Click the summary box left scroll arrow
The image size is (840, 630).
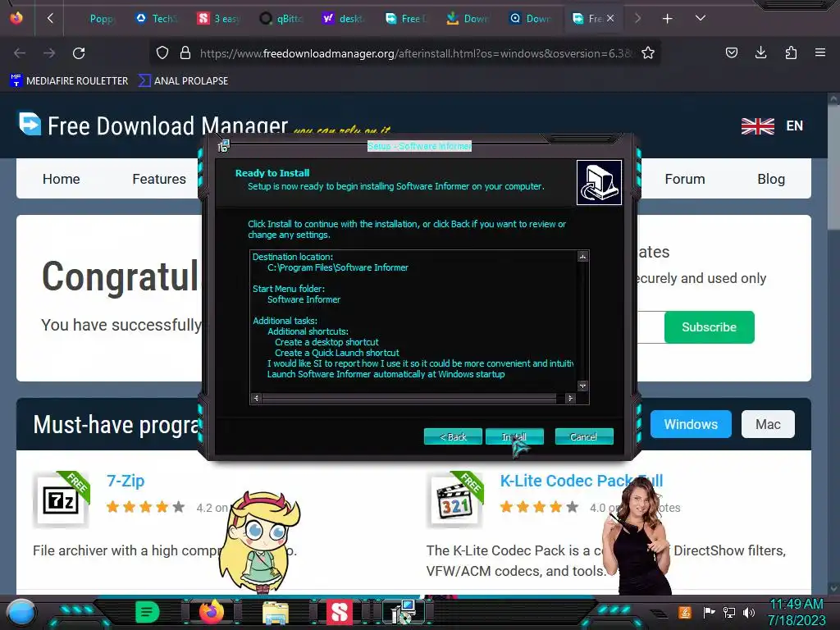click(256, 398)
